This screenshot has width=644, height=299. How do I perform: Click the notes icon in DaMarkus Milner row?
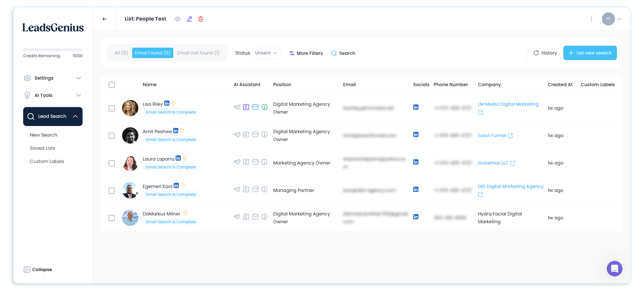point(246,217)
